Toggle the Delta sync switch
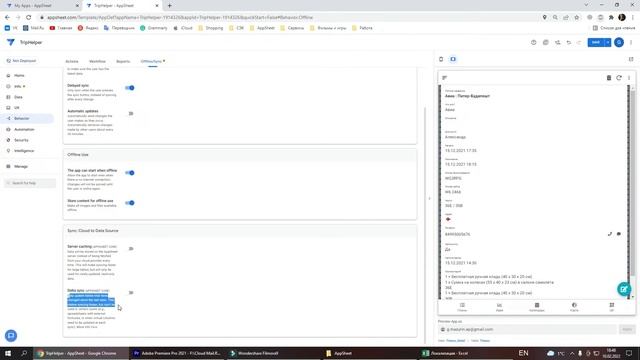The image size is (640, 360). tap(131, 293)
